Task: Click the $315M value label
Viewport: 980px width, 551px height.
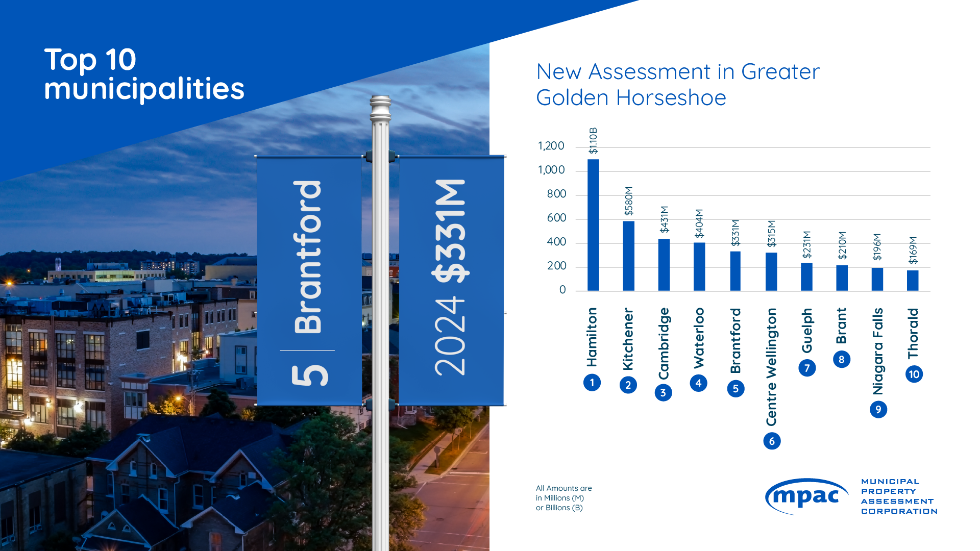Action: [771, 234]
